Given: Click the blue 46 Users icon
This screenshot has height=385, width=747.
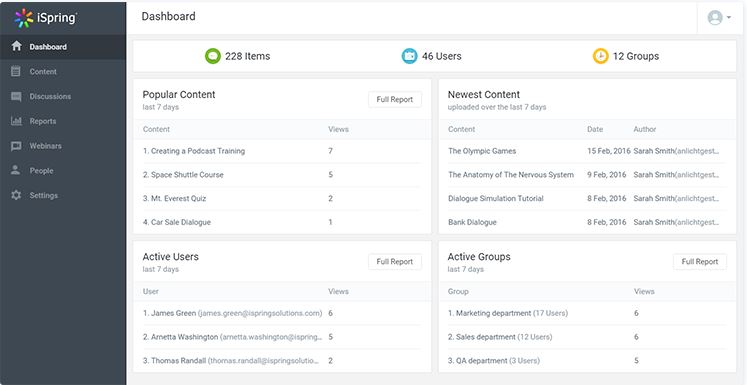Looking at the screenshot, I should 409,56.
